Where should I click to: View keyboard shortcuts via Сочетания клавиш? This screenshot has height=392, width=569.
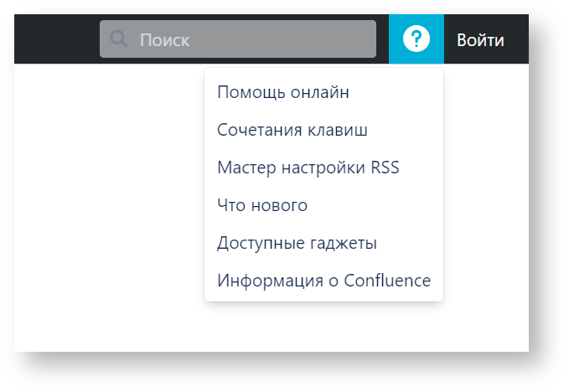point(292,130)
